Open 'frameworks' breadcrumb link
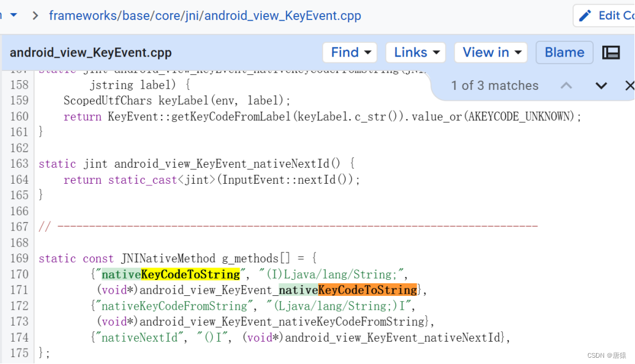This screenshot has width=635, height=364. 83,16
